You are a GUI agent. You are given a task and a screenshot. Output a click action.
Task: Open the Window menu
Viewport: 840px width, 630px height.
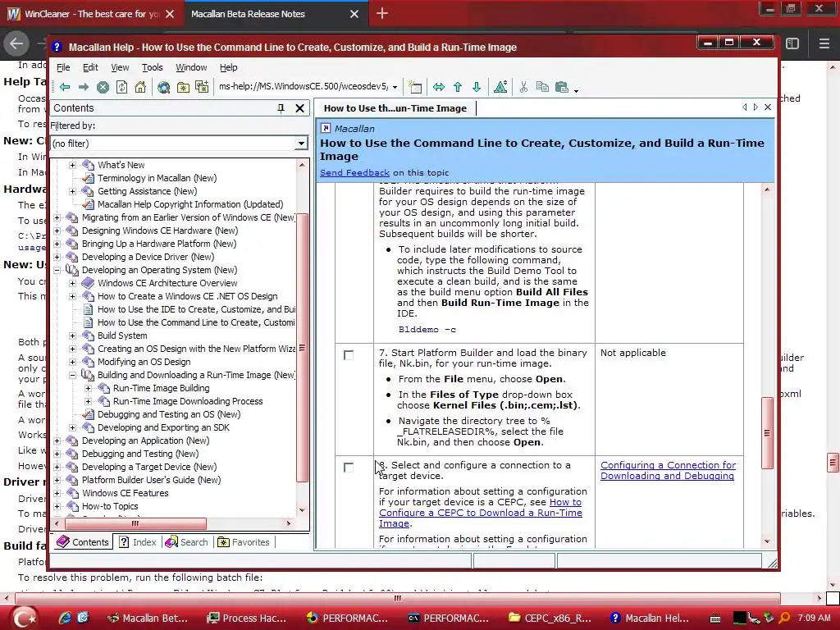point(191,67)
